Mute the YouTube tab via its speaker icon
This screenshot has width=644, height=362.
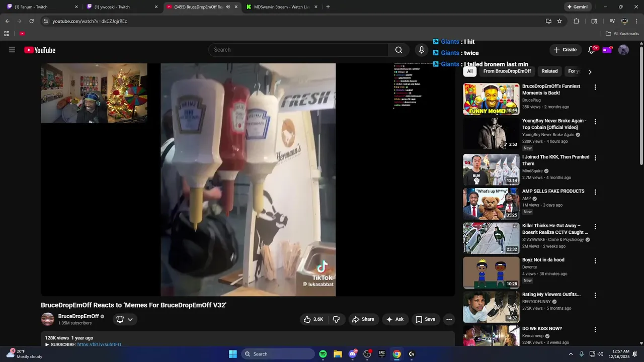click(x=228, y=7)
